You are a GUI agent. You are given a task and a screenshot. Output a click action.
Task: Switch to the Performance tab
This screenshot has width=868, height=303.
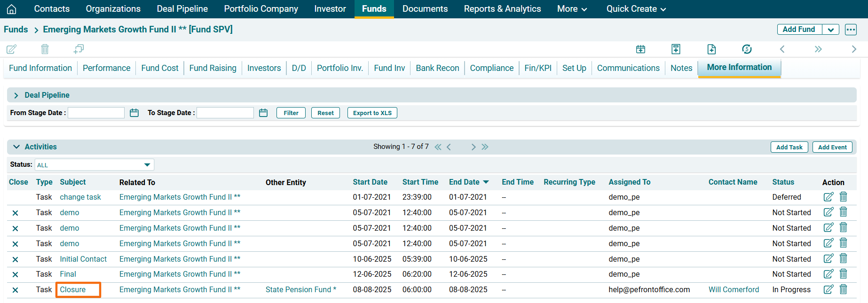click(106, 68)
